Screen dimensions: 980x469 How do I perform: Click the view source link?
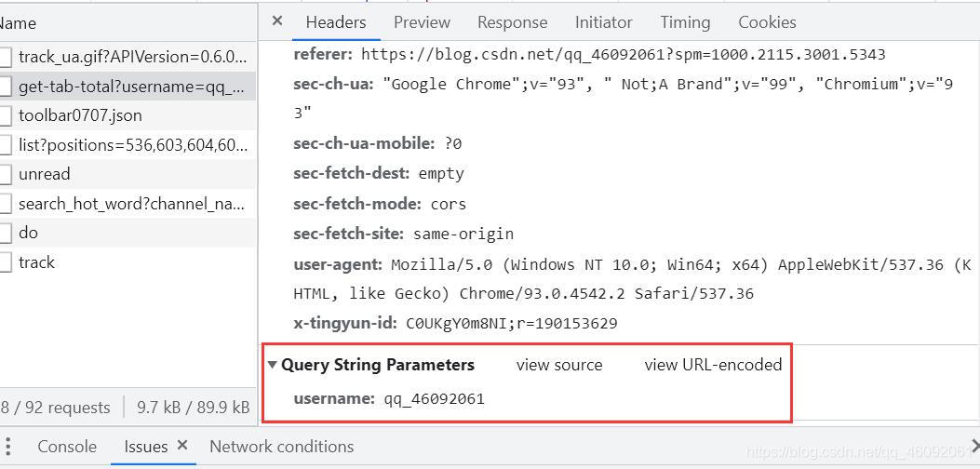tap(559, 365)
